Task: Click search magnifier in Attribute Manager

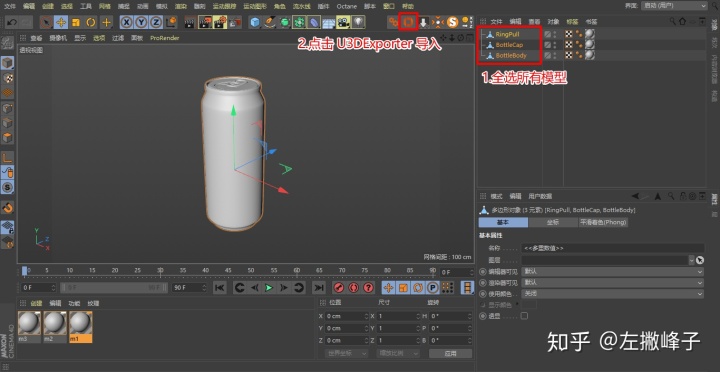Action: (x=671, y=196)
